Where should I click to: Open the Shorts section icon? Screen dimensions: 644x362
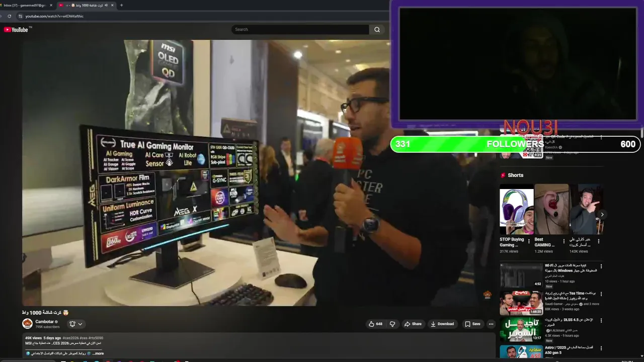[x=503, y=175]
